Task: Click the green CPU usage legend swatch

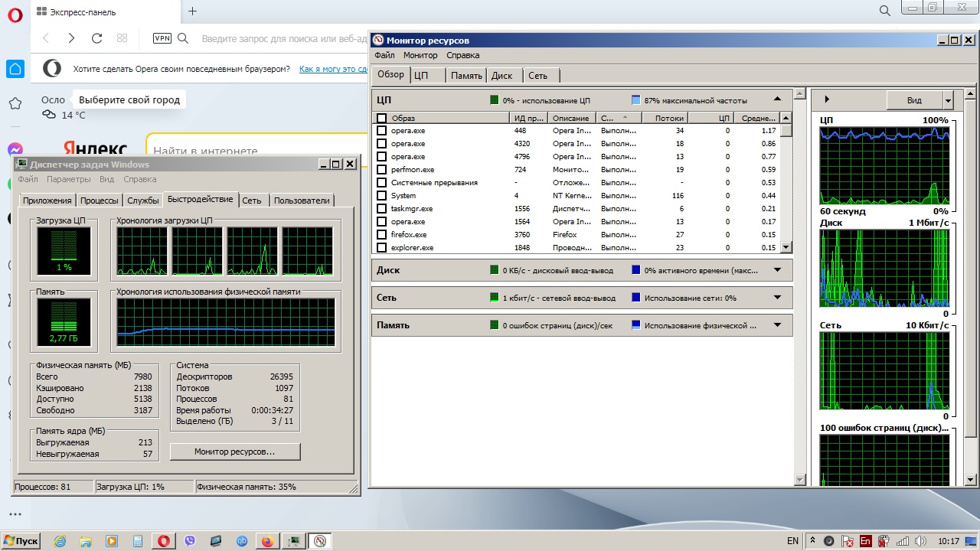Action: click(494, 100)
